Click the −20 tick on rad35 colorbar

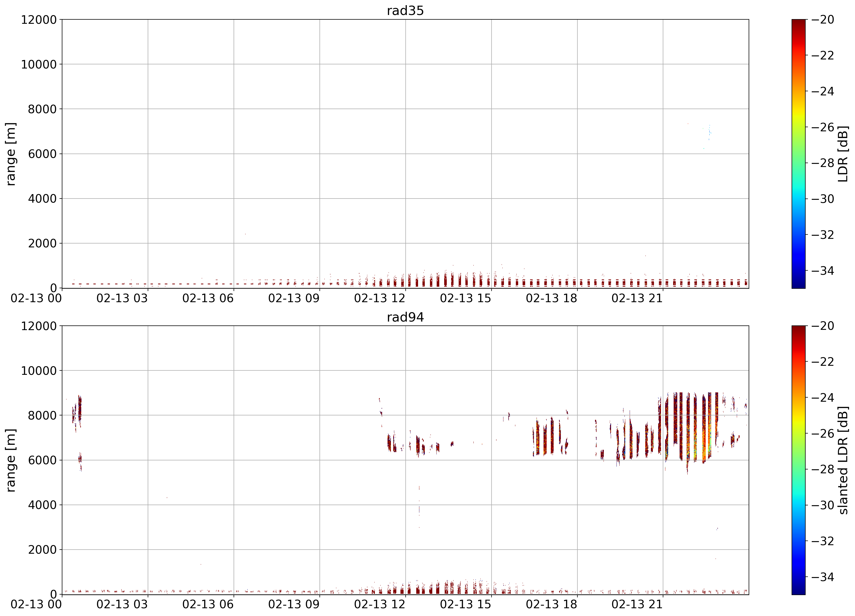pyautogui.click(x=823, y=20)
